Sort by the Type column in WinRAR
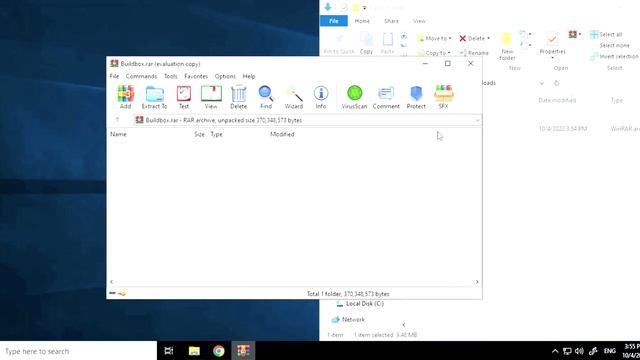This screenshot has width=640, height=360. (x=216, y=134)
